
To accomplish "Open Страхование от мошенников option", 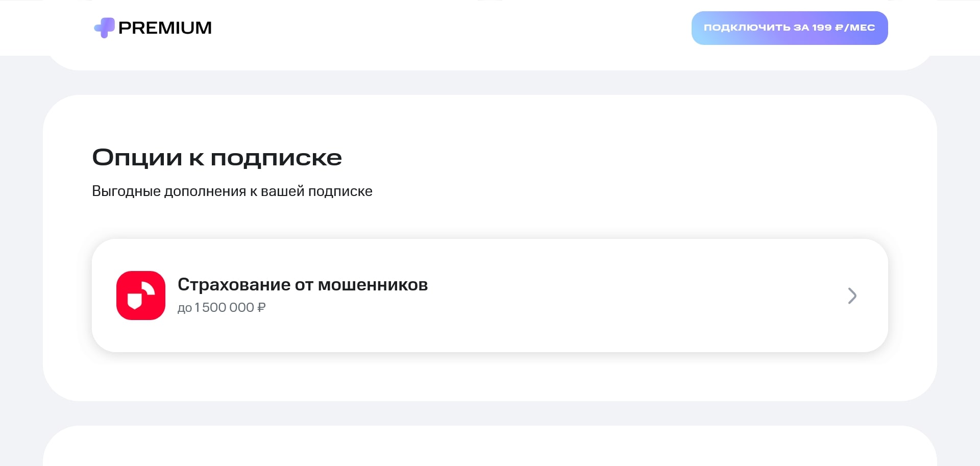I will coord(303,284).
